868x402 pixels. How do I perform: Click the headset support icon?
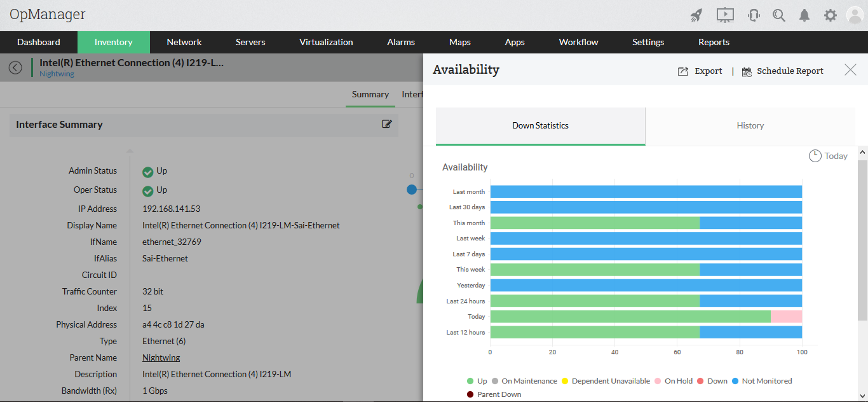coord(754,15)
